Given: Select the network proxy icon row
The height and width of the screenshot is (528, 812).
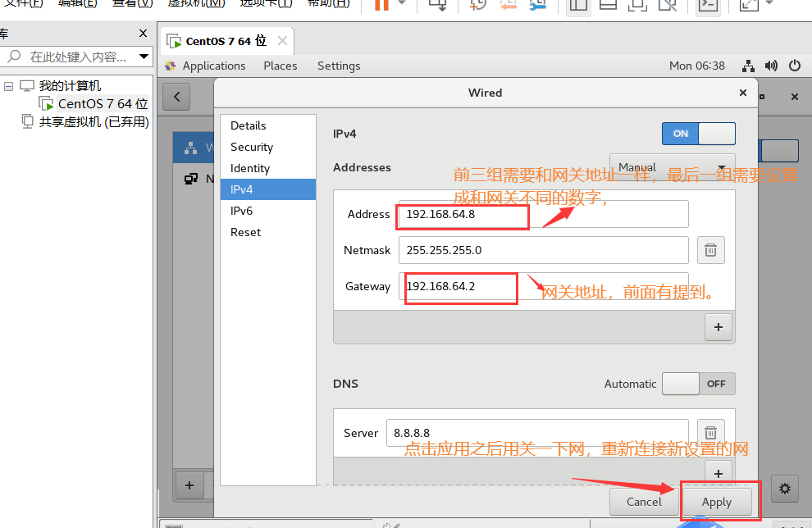Looking at the screenshot, I should point(191,179).
